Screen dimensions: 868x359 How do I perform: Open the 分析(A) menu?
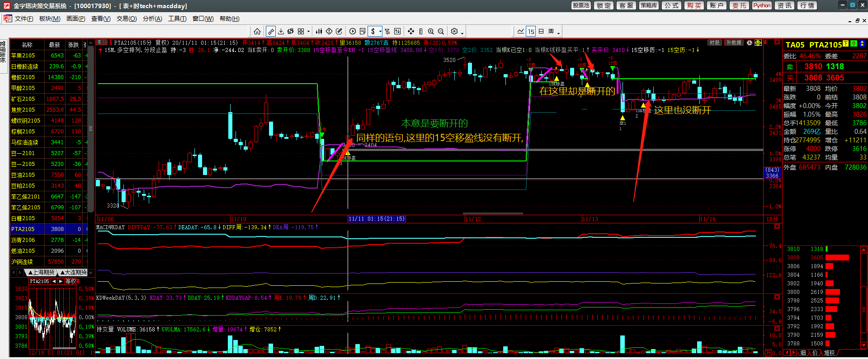tap(152, 19)
